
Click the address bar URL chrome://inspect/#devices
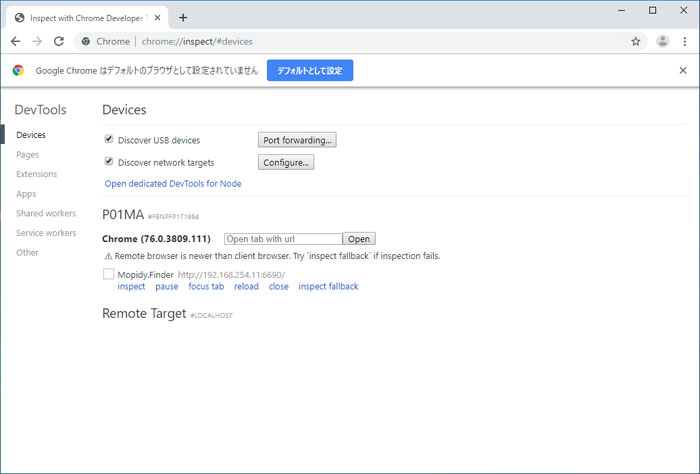pyautogui.click(x=197, y=42)
